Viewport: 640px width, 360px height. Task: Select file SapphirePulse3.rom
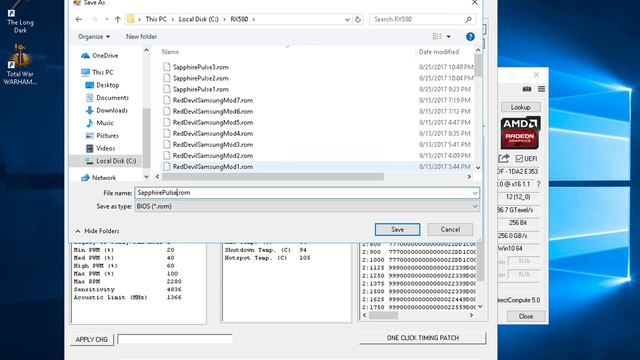200,67
